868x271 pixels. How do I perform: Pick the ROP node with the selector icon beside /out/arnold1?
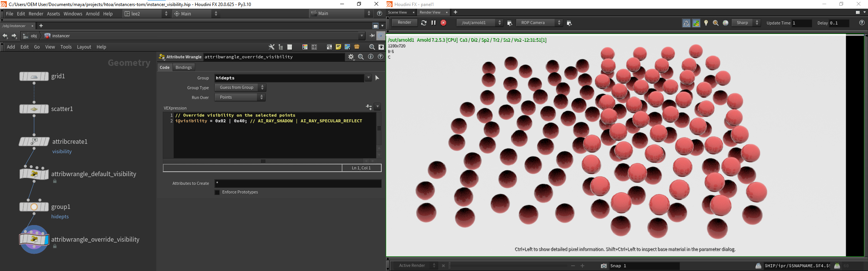[510, 23]
